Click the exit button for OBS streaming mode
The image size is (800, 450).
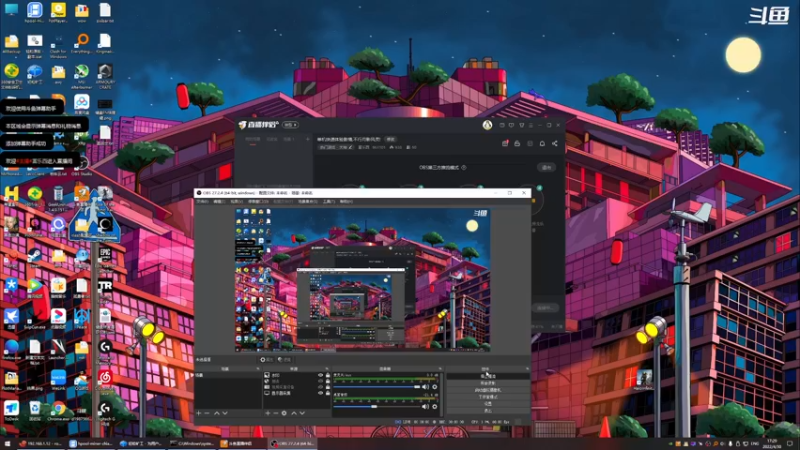tap(546, 167)
